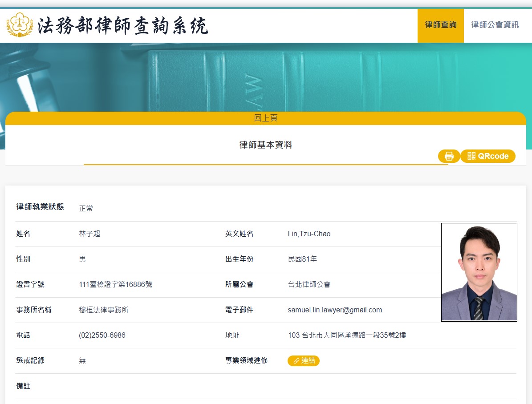
Task: Click the bar association 台北律師公會
Action: coord(309,285)
